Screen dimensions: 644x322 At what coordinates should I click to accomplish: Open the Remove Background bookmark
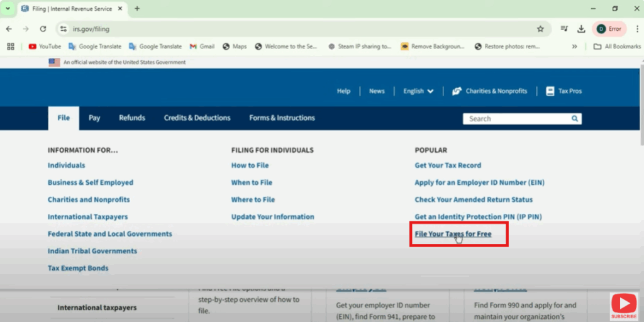point(433,47)
